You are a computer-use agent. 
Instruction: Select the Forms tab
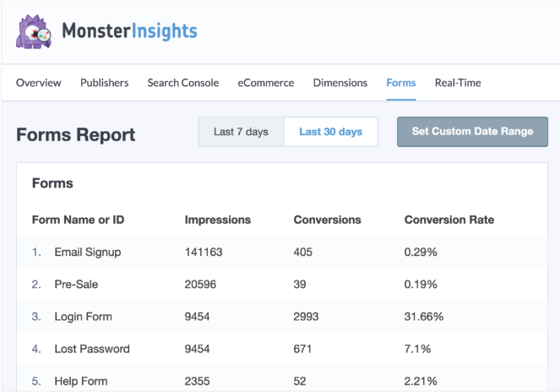click(x=401, y=83)
